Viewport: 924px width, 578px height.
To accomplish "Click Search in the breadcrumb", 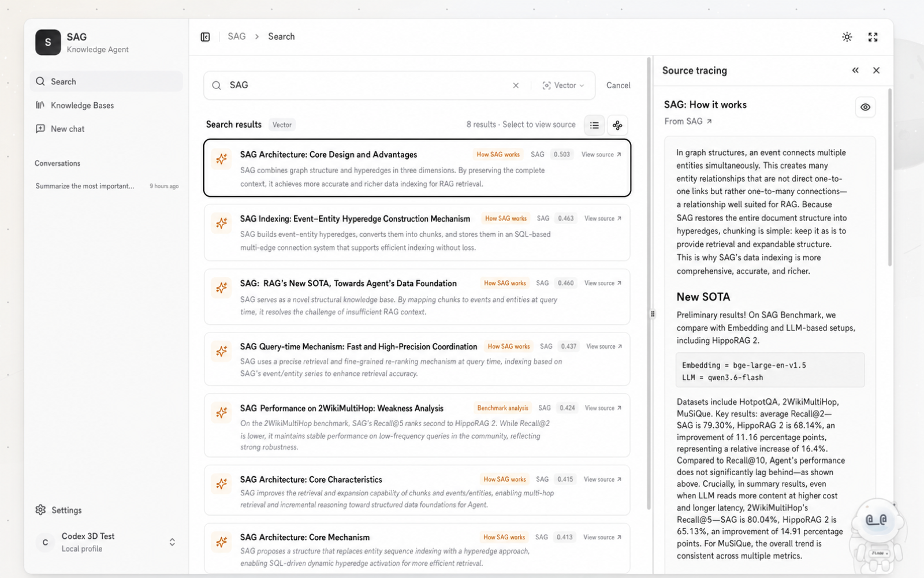I will tap(281, 36).
